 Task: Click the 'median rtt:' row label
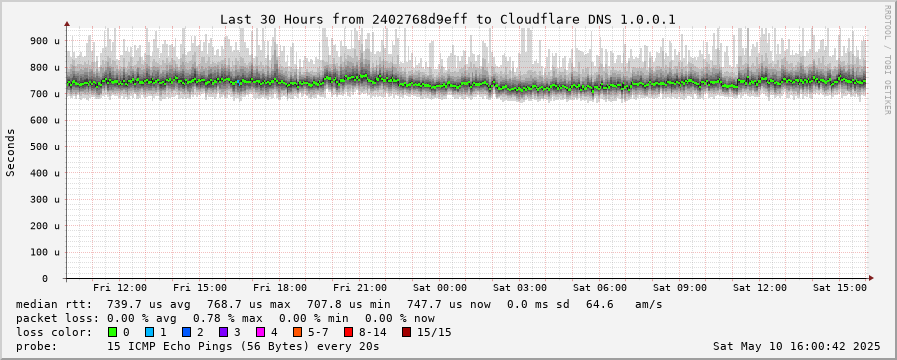(x=54, y=304)
